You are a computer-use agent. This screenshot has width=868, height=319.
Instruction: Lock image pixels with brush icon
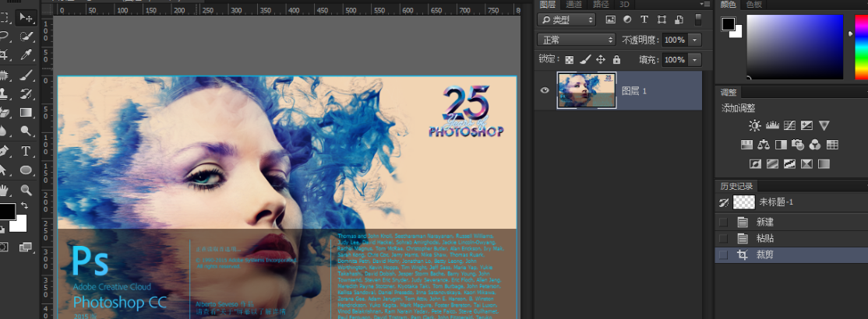[x=585, y=59]
